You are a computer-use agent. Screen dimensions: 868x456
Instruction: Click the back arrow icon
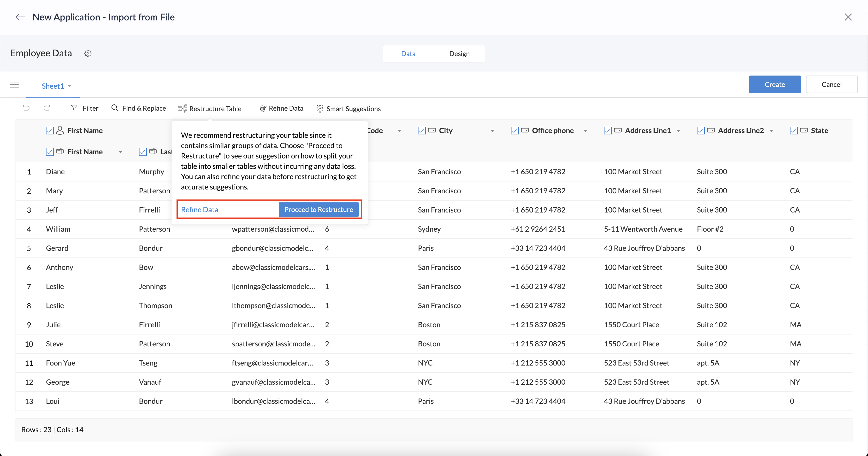point(21,17)
